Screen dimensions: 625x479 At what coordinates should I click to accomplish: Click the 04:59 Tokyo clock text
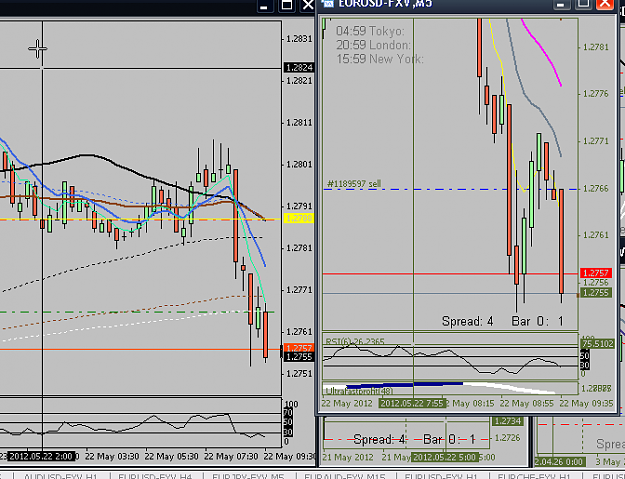click(x=370, y=31)
